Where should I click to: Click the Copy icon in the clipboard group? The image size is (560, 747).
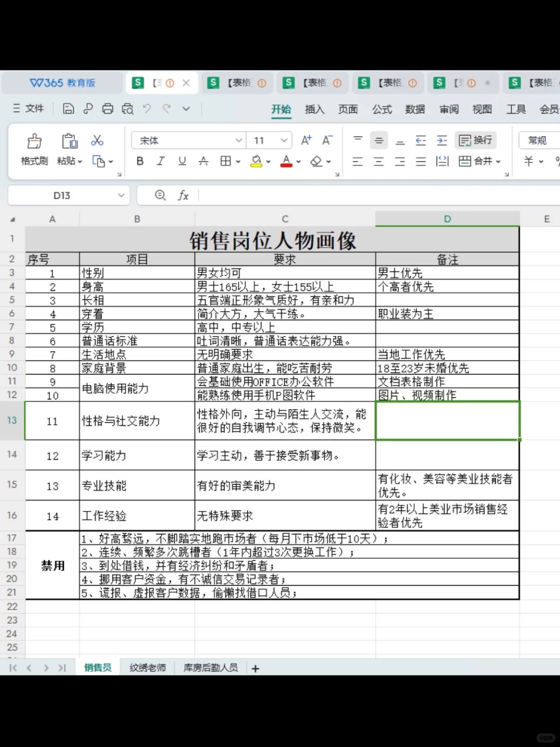click(98, 161)
